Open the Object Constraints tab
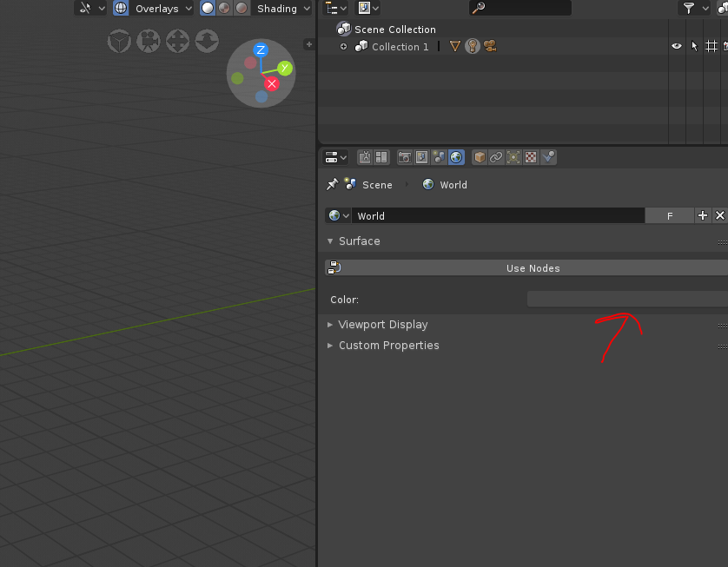728x567 pixels. coord(496,158)
